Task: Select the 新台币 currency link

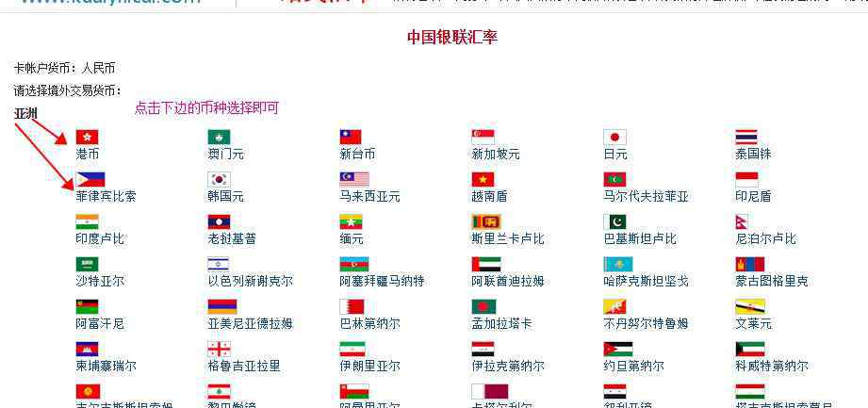Action: click(357, 154)
